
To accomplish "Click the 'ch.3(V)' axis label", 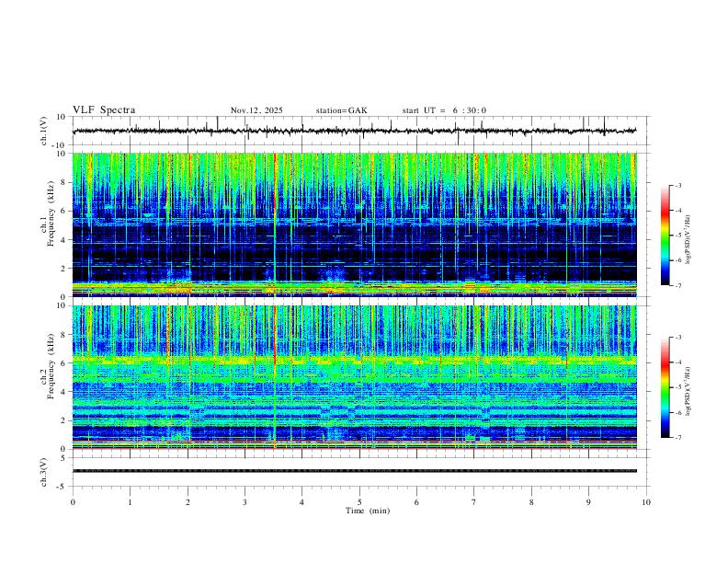I will 44,472.
